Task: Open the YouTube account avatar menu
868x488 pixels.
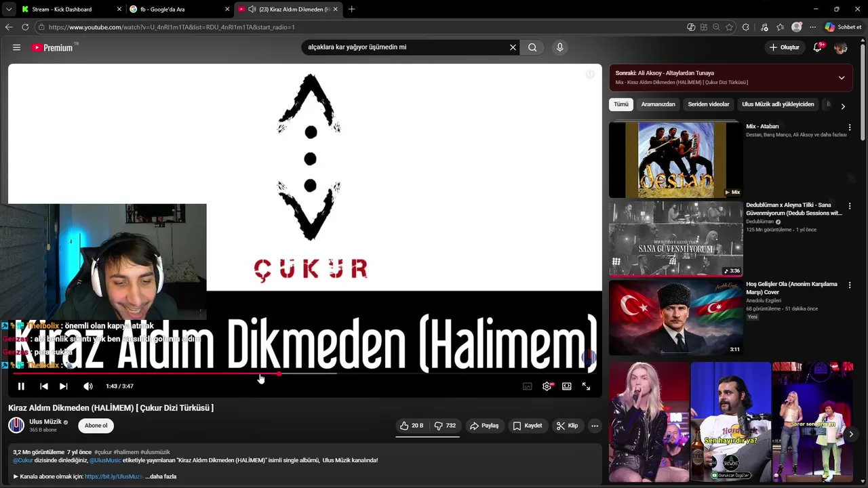Action: (841, 47)
